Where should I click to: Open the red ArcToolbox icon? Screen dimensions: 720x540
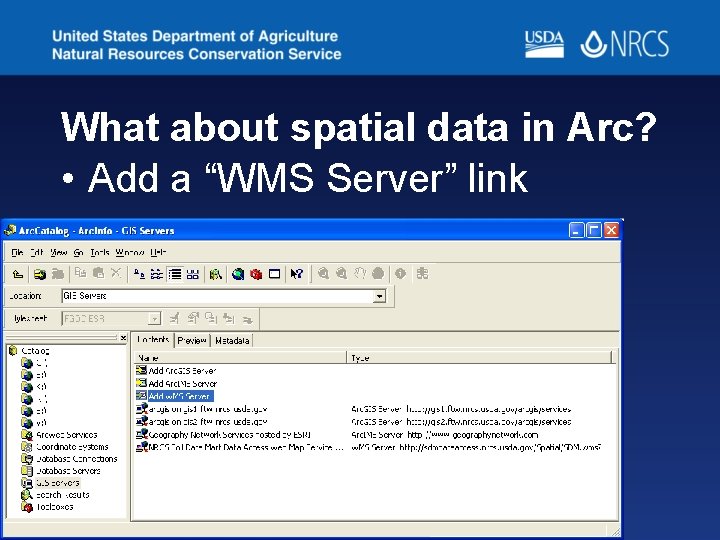(x=256, y=274)
